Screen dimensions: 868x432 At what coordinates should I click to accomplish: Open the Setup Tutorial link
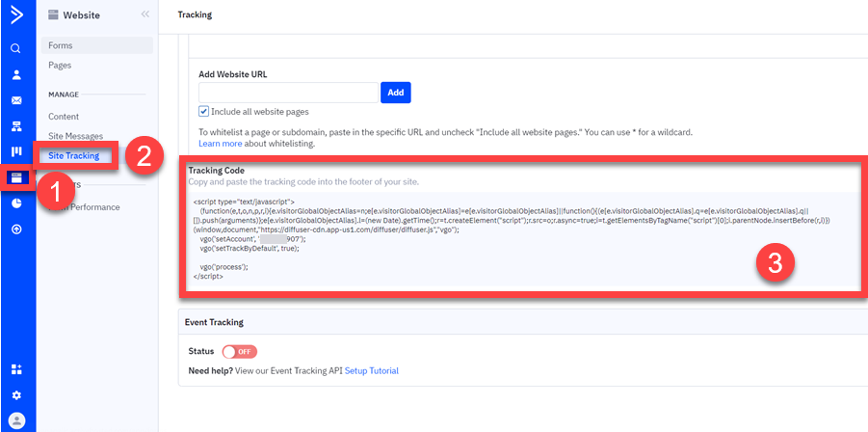[x=372, y=370]
